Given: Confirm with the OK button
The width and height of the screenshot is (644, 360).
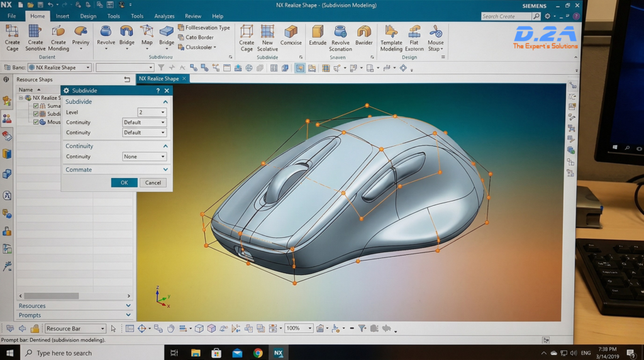Looking at the screenshot, I should 124,183.
